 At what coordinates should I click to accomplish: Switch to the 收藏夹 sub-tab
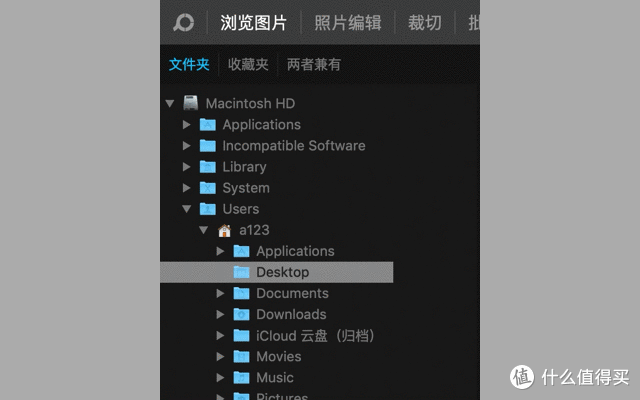pyautogui.click(x=248, y=64)
